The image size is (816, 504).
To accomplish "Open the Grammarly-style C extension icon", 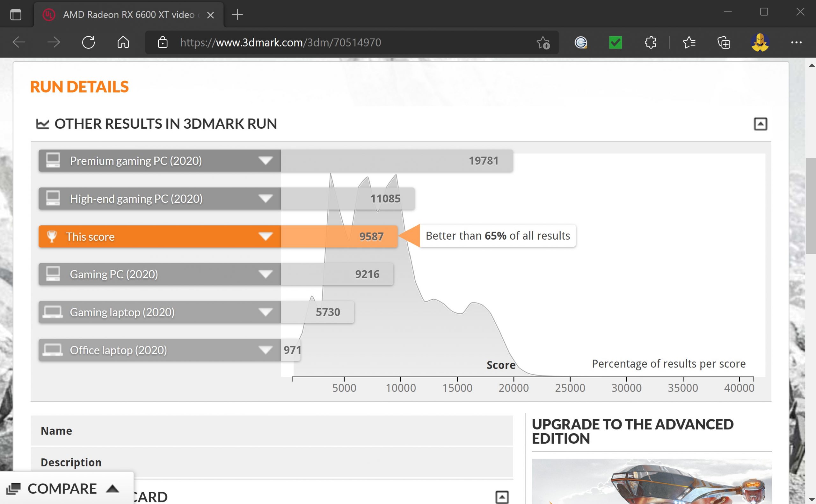I will (581, 42).
